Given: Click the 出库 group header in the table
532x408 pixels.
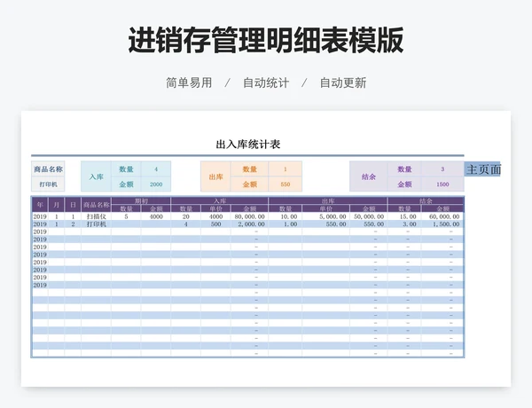Looking at the screenshot, I should pyautogui.click(x=328, y=201).
